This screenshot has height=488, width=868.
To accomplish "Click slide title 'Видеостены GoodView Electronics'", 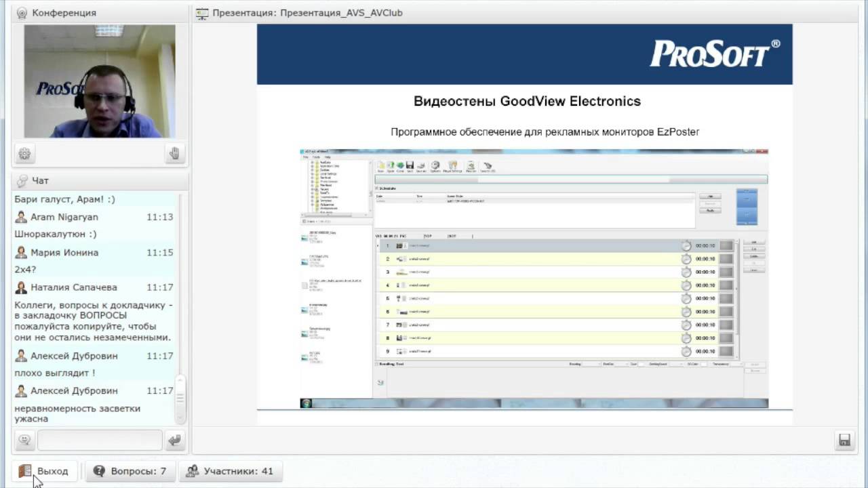I will click(x=527, y=102).
